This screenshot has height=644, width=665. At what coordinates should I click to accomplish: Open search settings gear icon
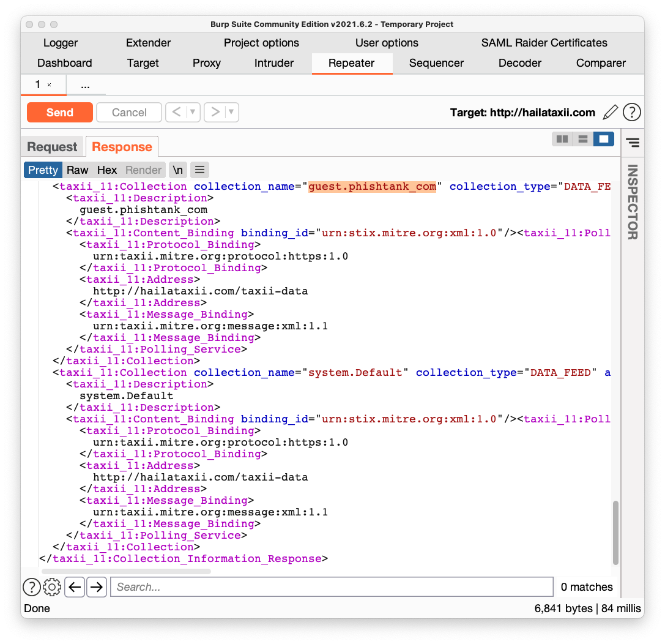coord(52,587)
